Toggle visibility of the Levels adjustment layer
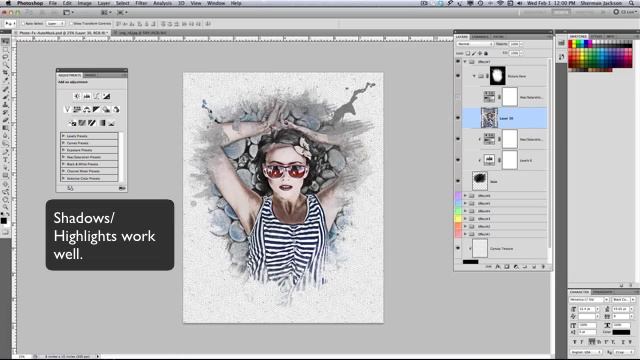This screenshot has height=360, width=640. pyautogui.click(x=458, y=160)
